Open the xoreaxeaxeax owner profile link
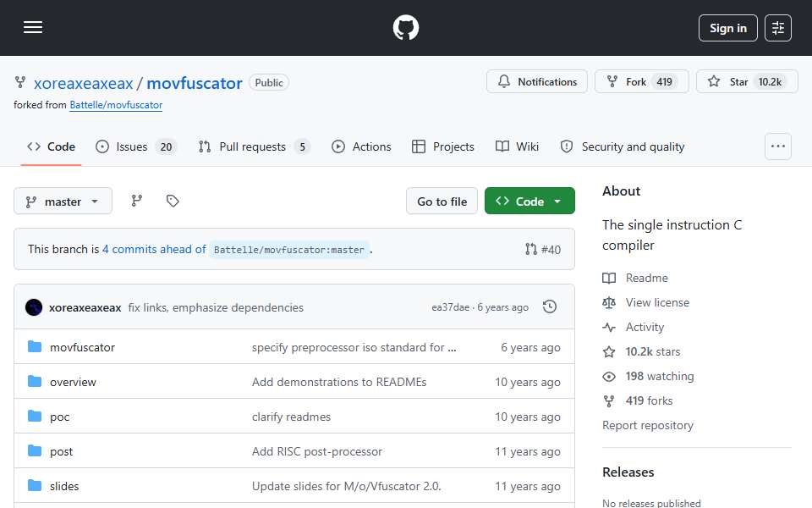812x508 pixels. (x=84, y=83)
